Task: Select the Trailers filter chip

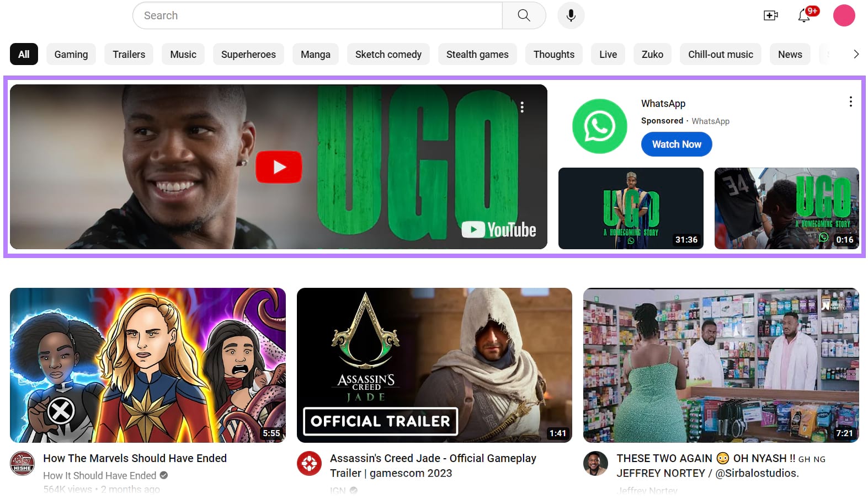Action: (129, 54)
